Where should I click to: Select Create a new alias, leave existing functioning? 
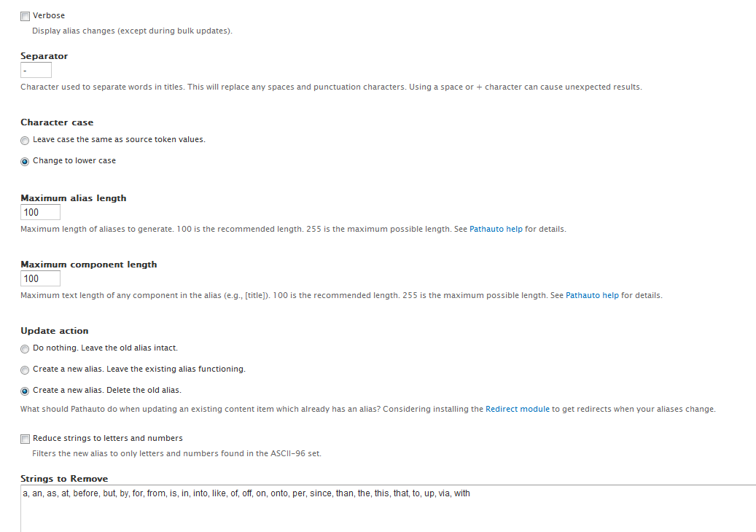tap(25, 370)
